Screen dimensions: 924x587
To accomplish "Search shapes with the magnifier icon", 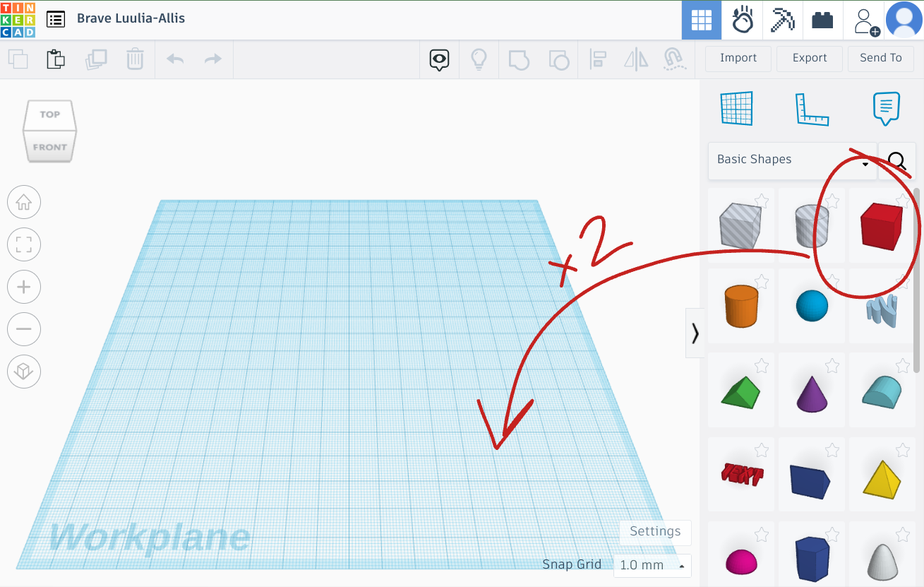I will 897,162.
